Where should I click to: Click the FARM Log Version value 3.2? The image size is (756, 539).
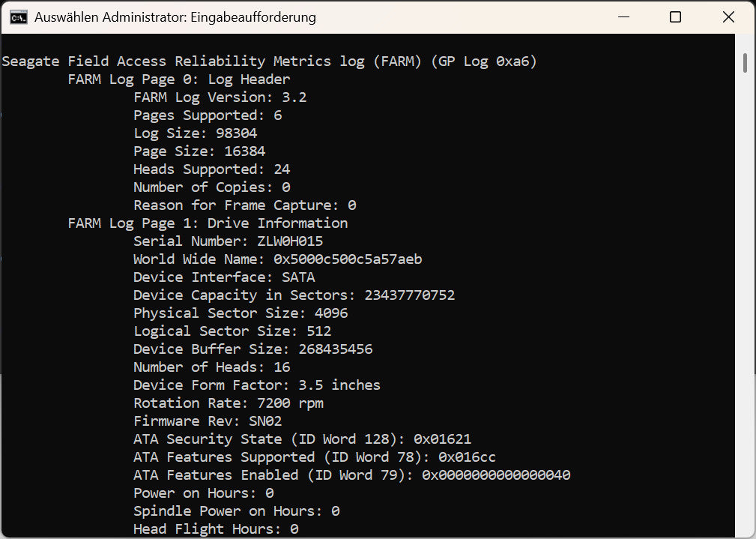[294, 97]
